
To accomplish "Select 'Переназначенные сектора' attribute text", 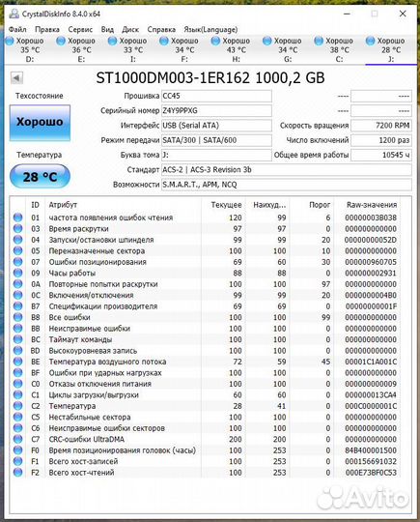I will (97, 251).
